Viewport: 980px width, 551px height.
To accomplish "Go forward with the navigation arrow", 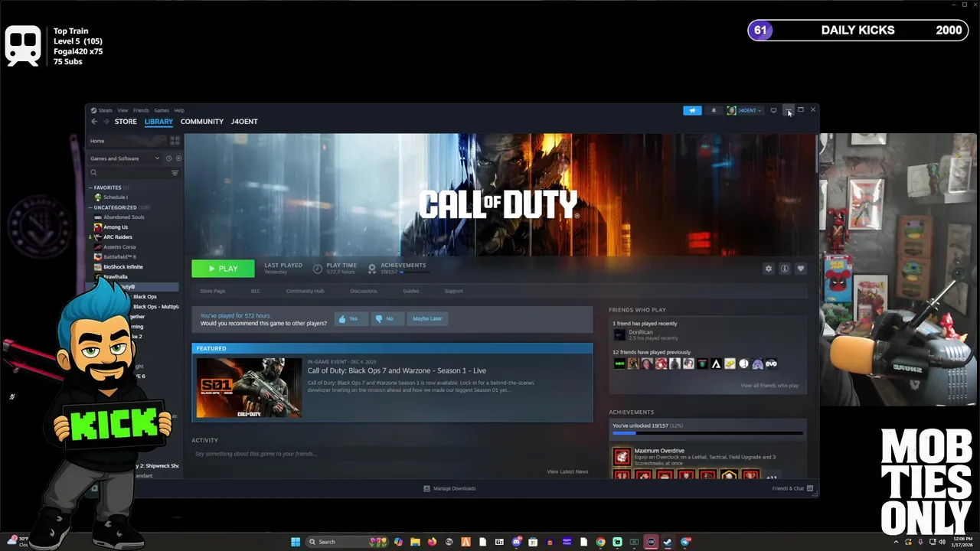I will coord(106,122).
